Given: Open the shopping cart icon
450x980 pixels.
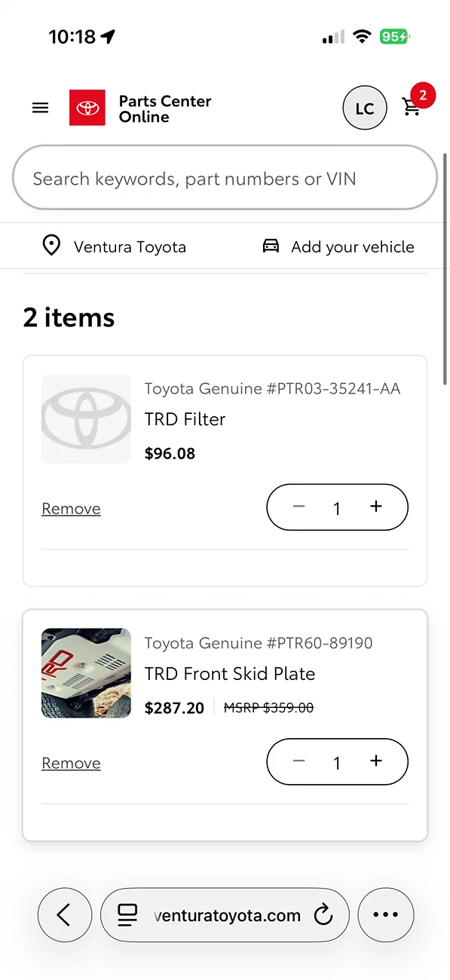Looking at the screenshot, I should tap(412, 108).
